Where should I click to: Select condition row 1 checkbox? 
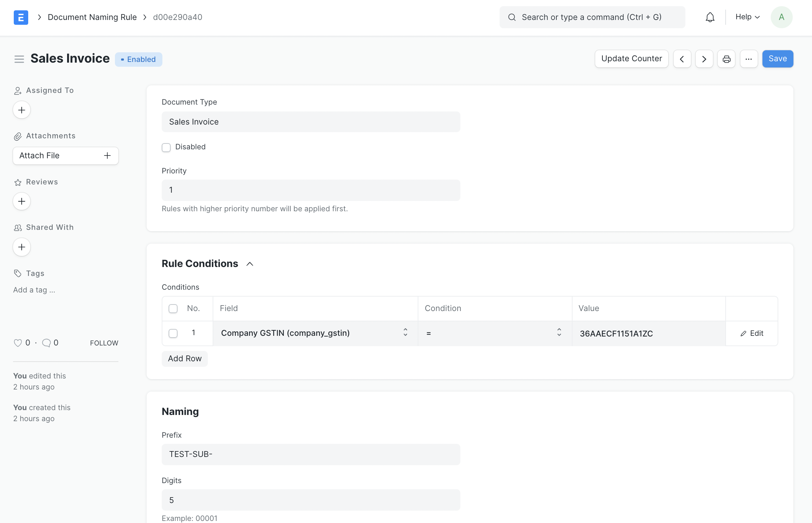(173, 333)
